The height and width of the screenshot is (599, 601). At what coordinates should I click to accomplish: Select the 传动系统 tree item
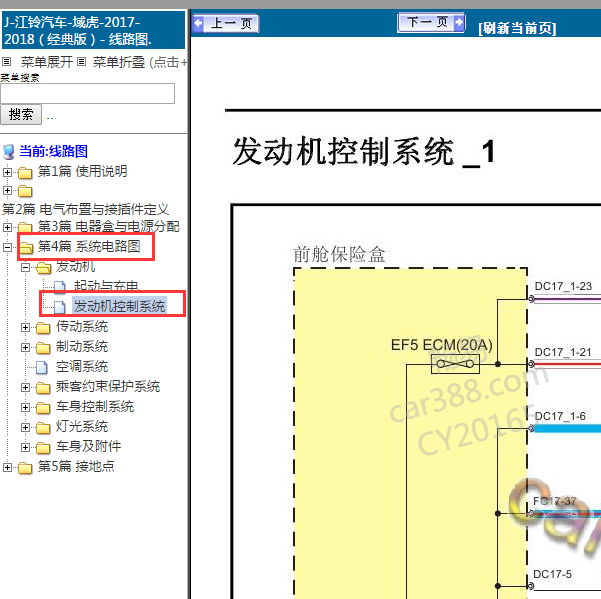82,327
